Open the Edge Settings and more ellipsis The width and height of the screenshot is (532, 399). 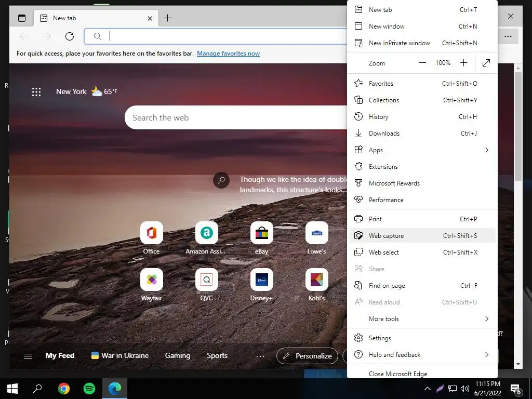click(x=508, y=36)
